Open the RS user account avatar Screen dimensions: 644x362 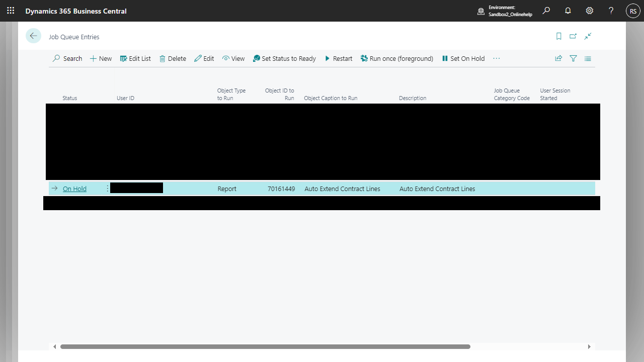(633, 11)
